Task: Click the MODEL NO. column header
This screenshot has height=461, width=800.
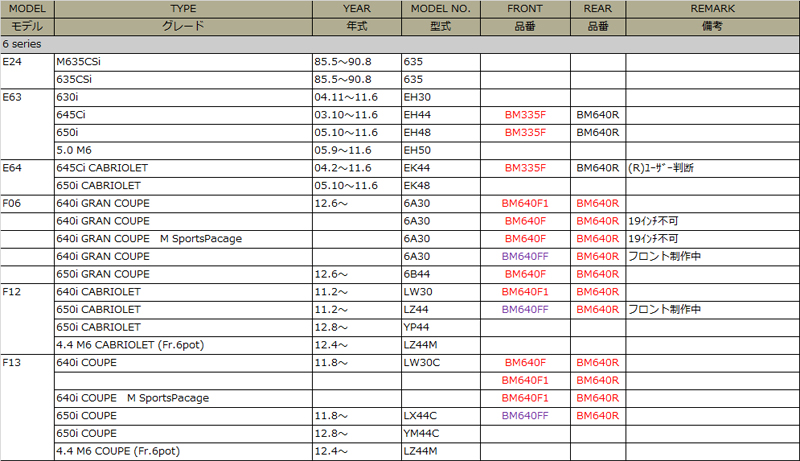Action: (441, 9)
